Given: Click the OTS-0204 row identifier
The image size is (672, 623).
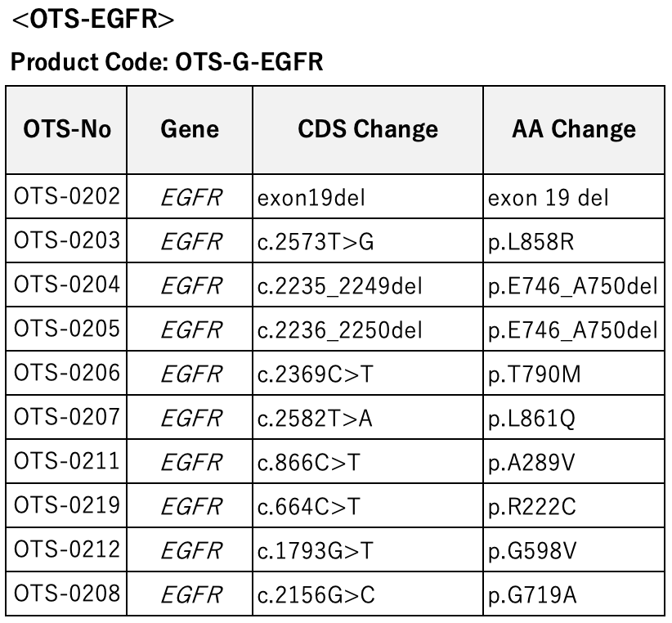Looking at the screenshot, I should 67,285.
